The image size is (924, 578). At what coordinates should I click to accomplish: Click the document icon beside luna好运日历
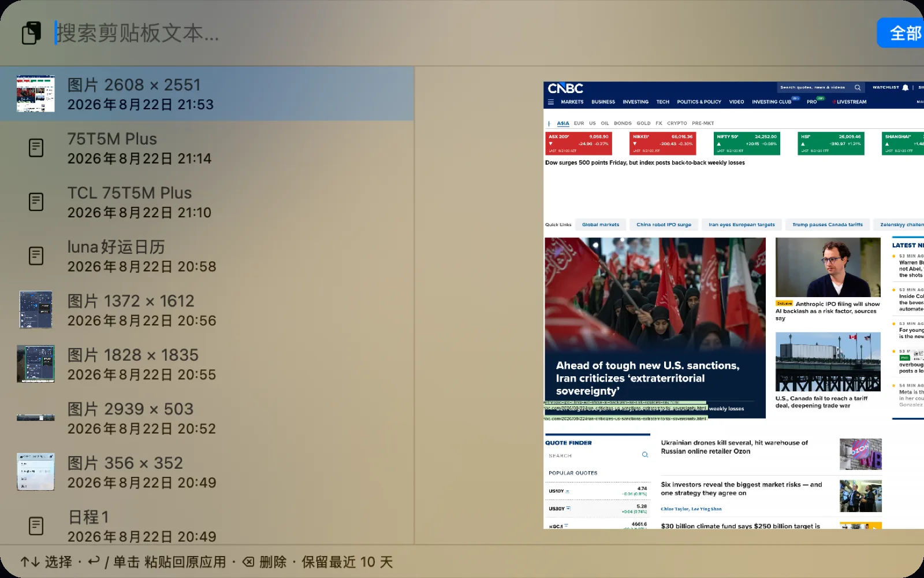pyautogui.click(x=36, y=255)
